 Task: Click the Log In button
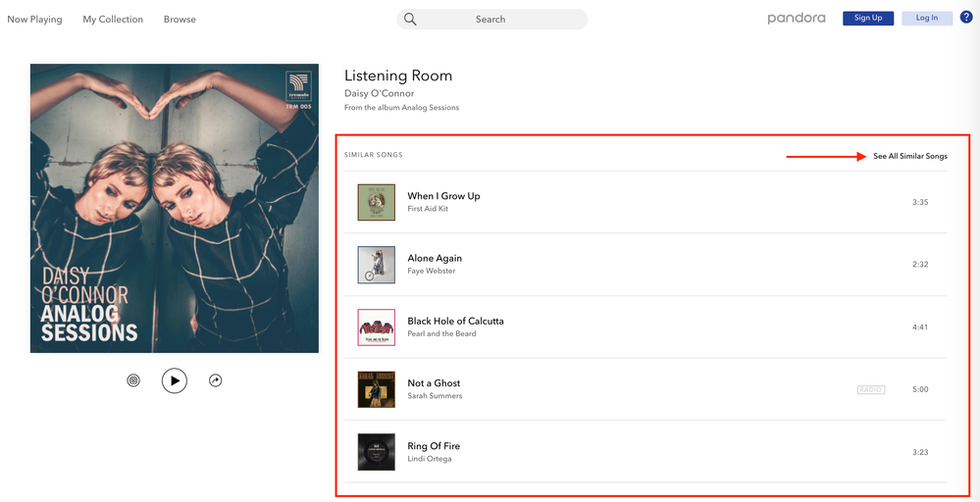tap(927, 18)
